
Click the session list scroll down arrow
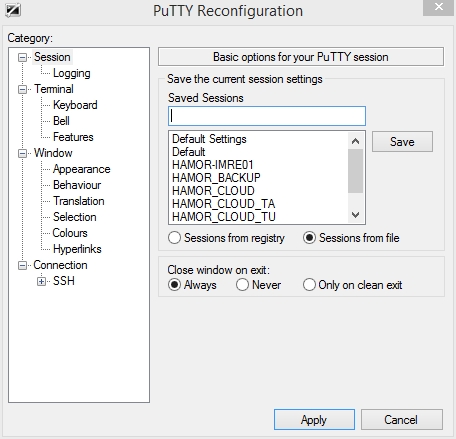(x=355, y=215)
